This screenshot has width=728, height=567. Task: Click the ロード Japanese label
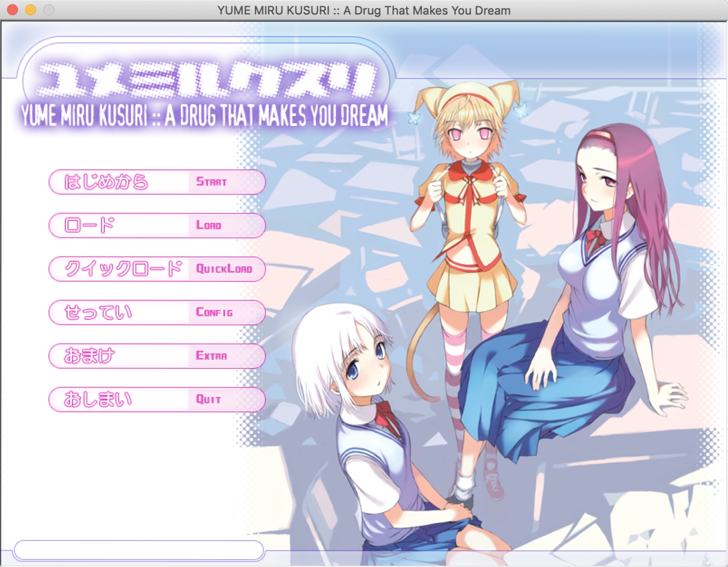[91, 225]
